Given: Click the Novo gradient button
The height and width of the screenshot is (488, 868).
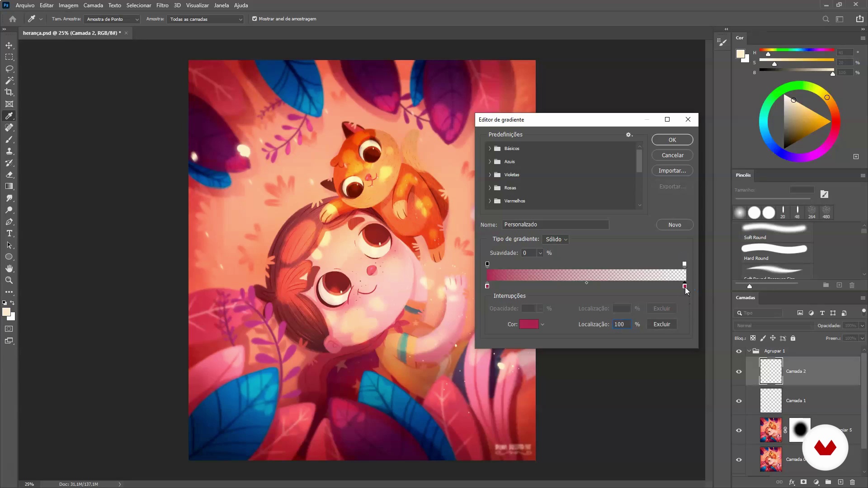Looking at the screenshot, I should tap(675, 225).
